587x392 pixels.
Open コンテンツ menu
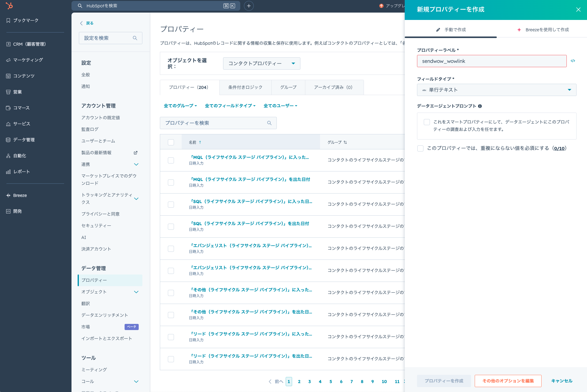[x=20, y=76]
